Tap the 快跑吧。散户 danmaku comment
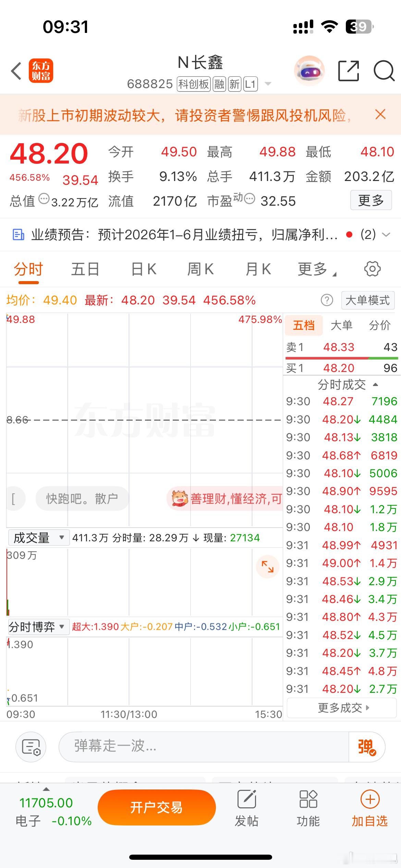Viewport: 401px width, 868px height. [x=82, y=498]
